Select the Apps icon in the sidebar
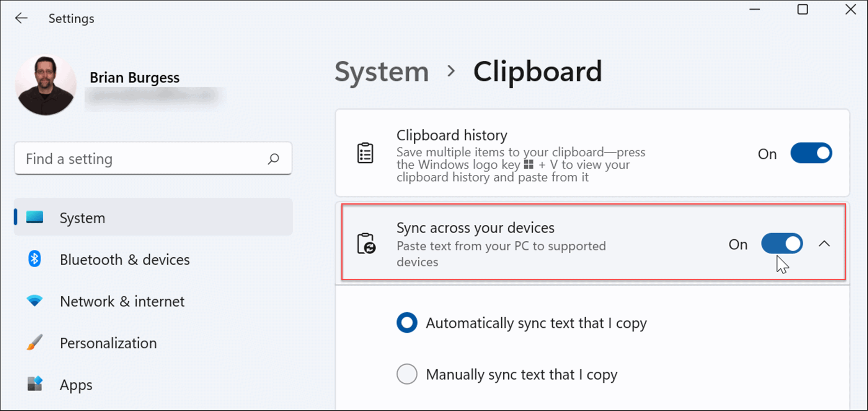 point(35,384)
